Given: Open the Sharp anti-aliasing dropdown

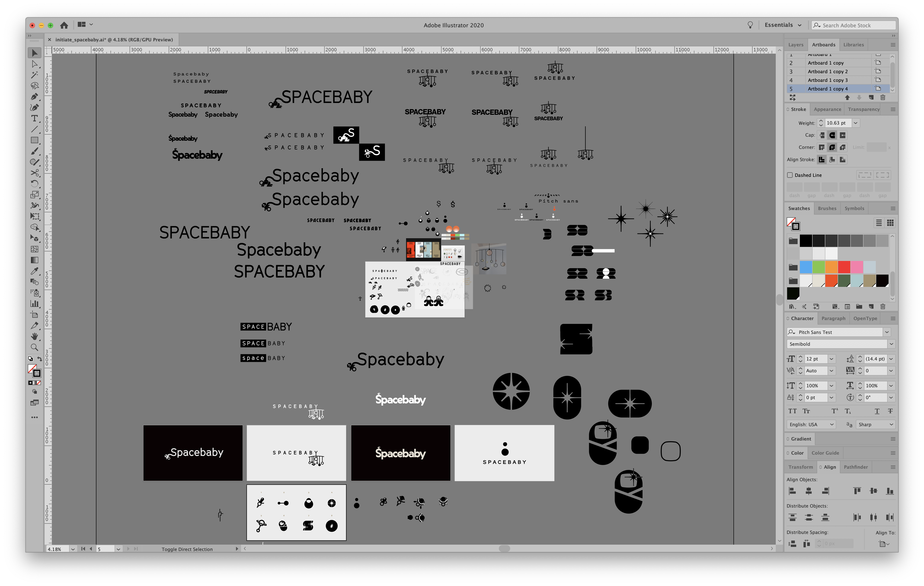Looking at the screenshot, I should [876, 425].
